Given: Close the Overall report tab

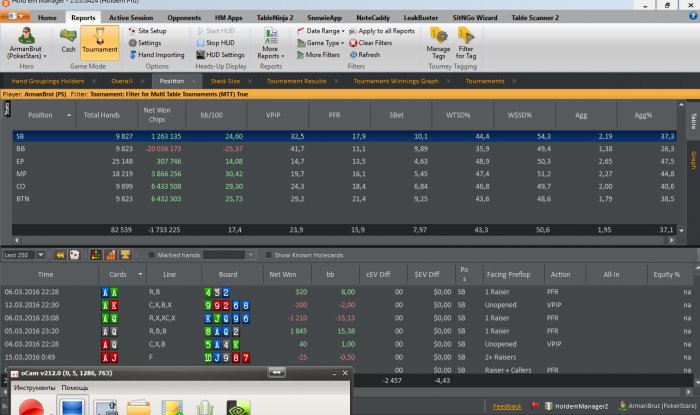Looking at the screenshot, I should click(142, 81).
